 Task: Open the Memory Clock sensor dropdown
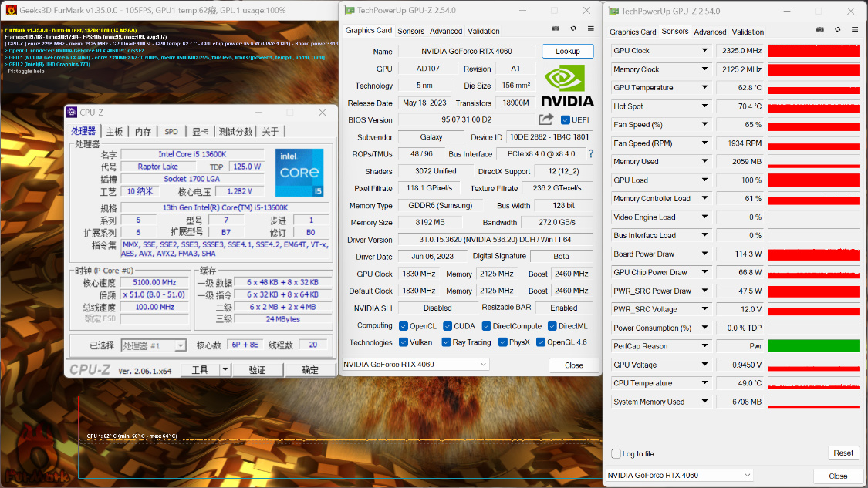pos(704,69)
